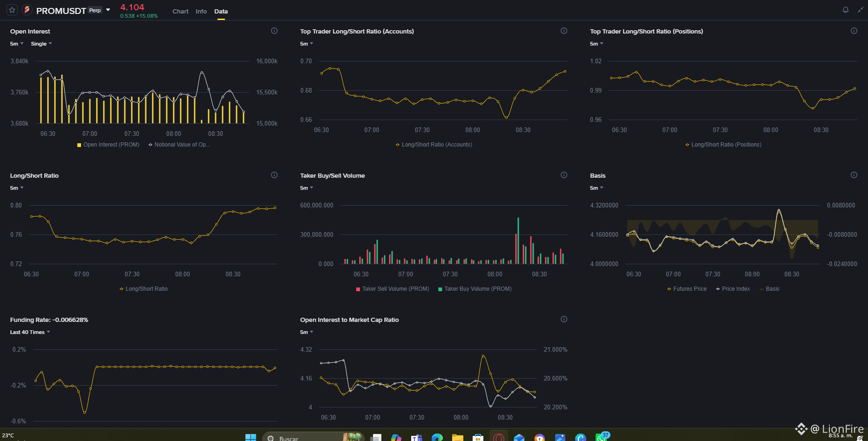Toggle Taker Sell Volume (PROM) legend series
The height and width of the screenshot is (441, 868).
click(393, 289)
